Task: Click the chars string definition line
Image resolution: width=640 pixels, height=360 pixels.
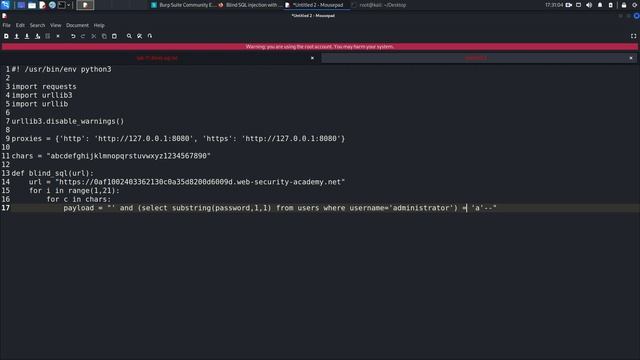Action: (x=111, y=156)
